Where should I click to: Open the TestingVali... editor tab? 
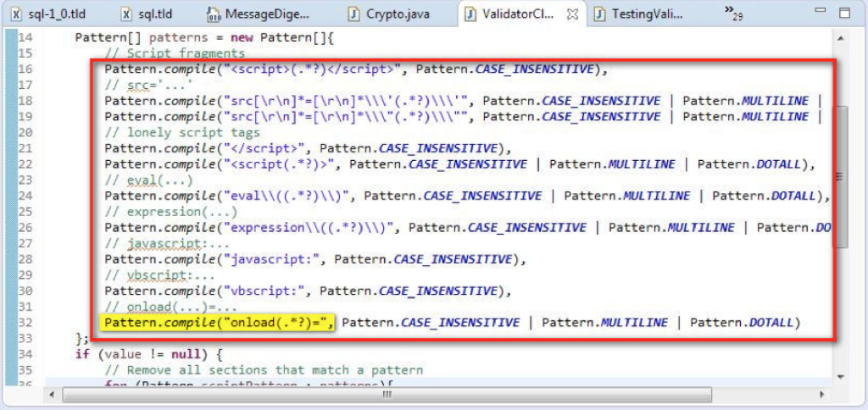click(x=637, y=14)
